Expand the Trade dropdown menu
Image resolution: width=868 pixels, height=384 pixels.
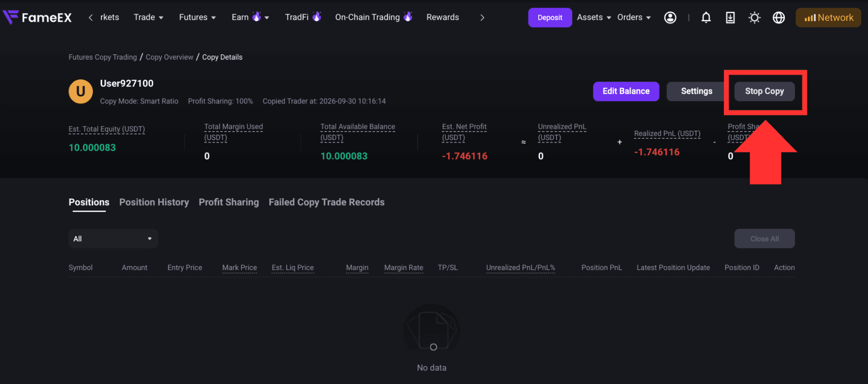(148, 17)
